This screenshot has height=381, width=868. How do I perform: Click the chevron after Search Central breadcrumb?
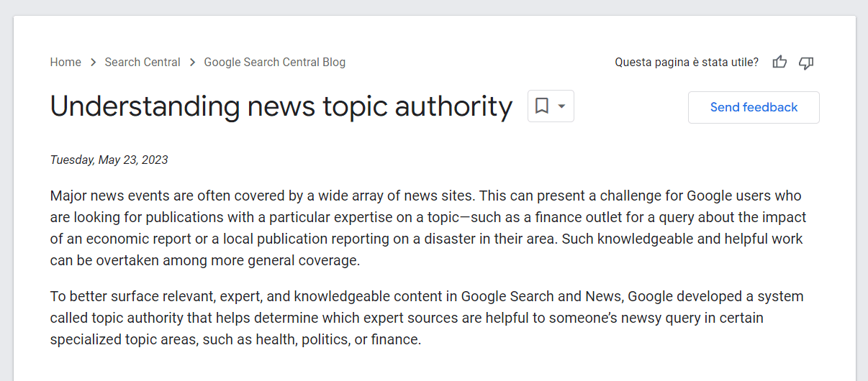[192, 63]
